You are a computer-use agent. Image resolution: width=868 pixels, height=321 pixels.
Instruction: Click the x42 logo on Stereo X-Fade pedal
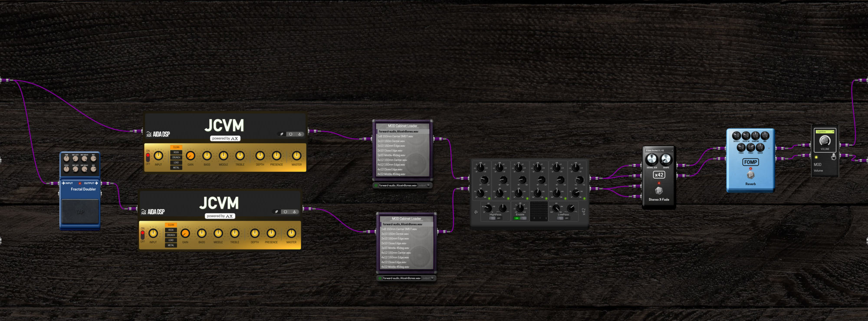(659, 175)
